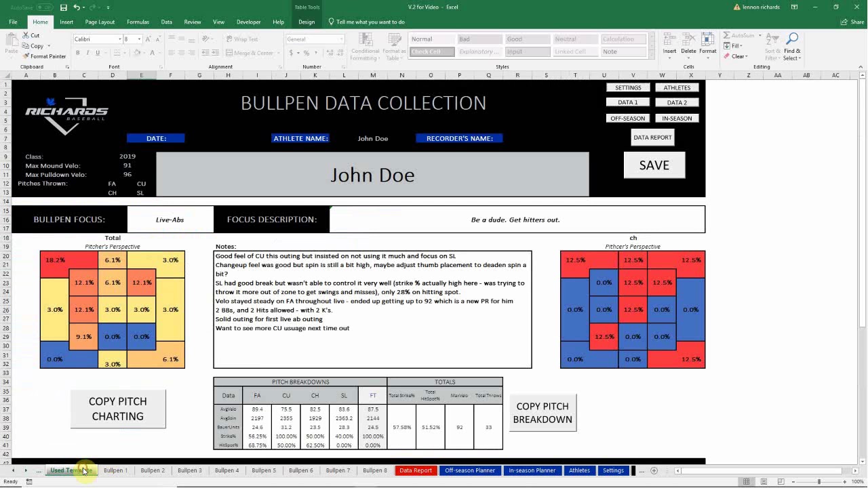Click the Undo arrow icon

click(x=77, y=7)
